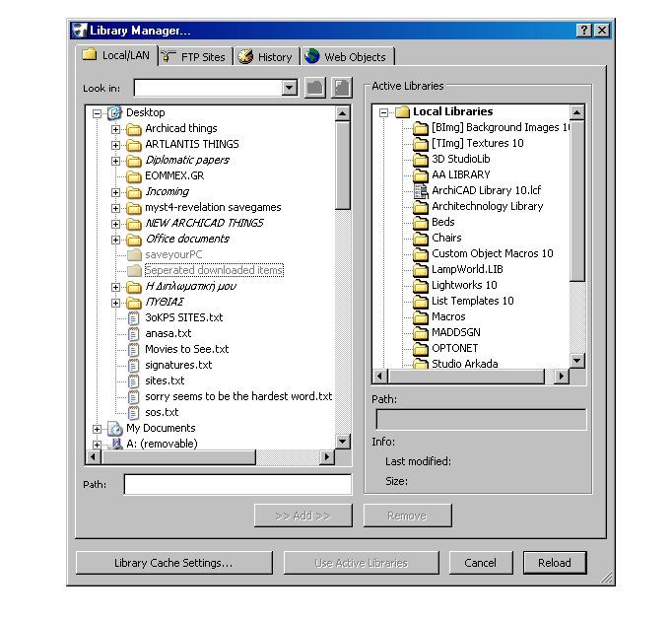The image size is (672, 620).
Task: Collapse the Desktop tree node
Action: [97, 113]
